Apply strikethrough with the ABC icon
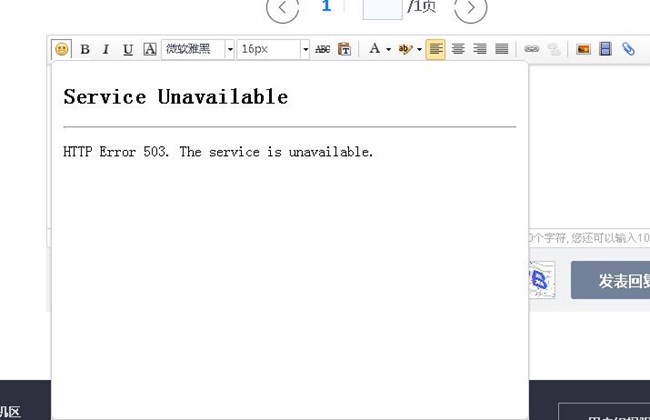This screenshot has width=650, height=420. coord(322,49)
